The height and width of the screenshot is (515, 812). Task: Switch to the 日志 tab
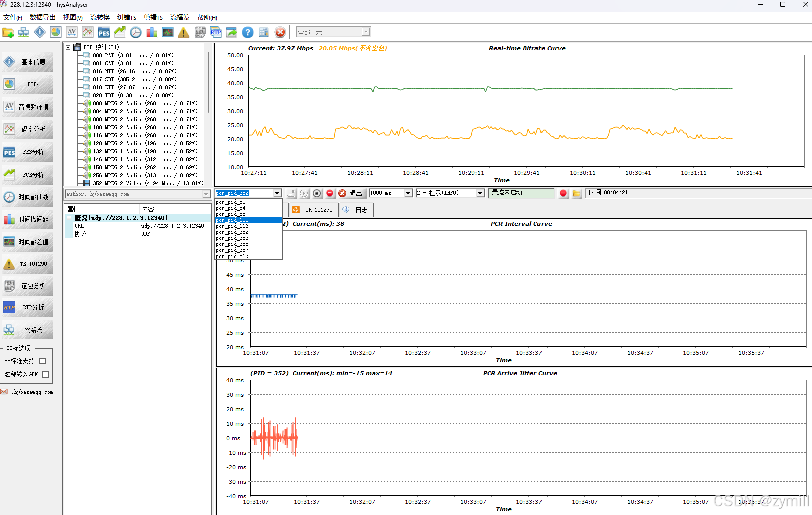pyautogui.click(x=357, y=210)
